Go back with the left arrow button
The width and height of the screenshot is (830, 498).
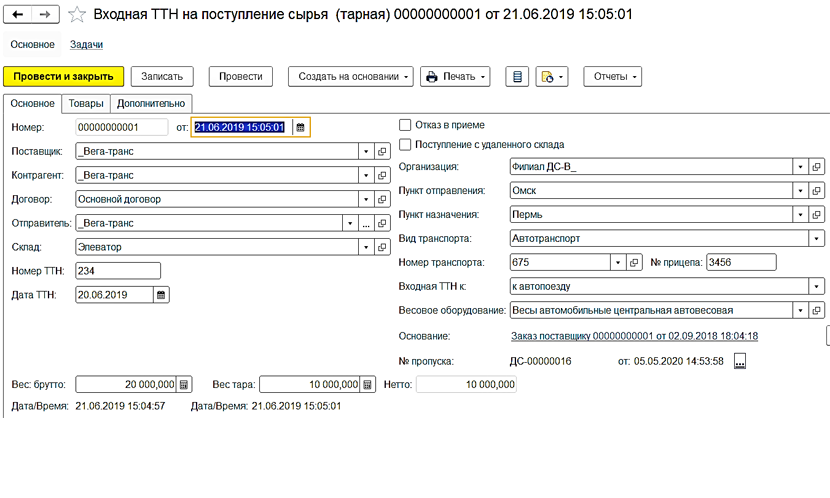tap(17, 14)
